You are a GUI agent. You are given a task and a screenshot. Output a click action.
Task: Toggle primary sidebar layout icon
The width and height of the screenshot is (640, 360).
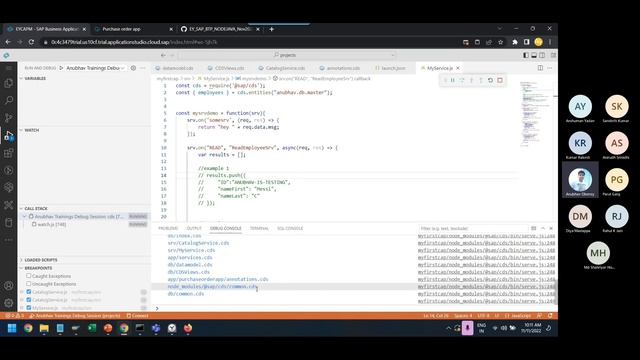526,55
